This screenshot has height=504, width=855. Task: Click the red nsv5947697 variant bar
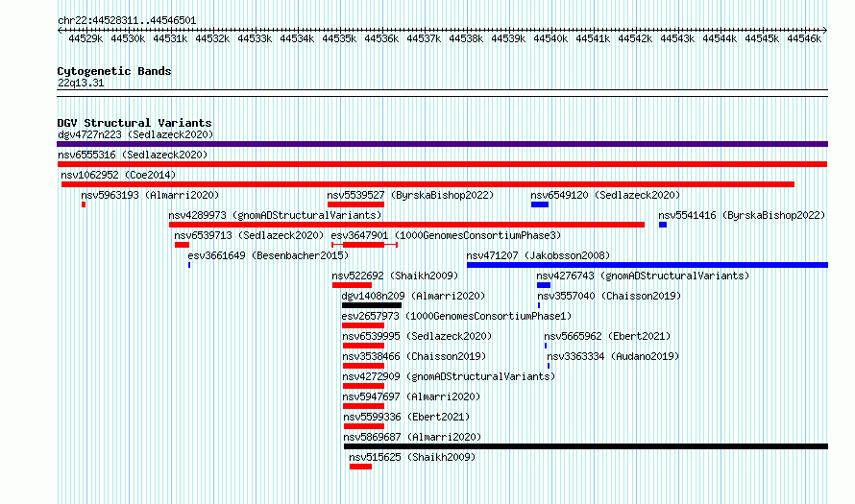coord(364,406)
